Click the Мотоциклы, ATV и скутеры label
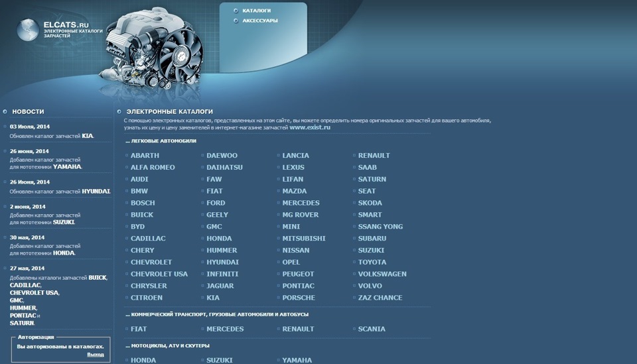This screenshot has width=637, height=364. pos(167,345)
